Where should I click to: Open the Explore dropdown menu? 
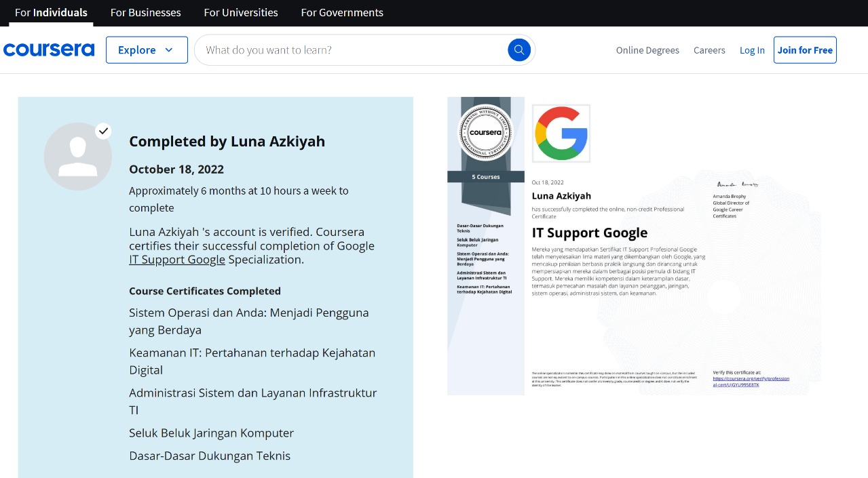pos(147,50)
